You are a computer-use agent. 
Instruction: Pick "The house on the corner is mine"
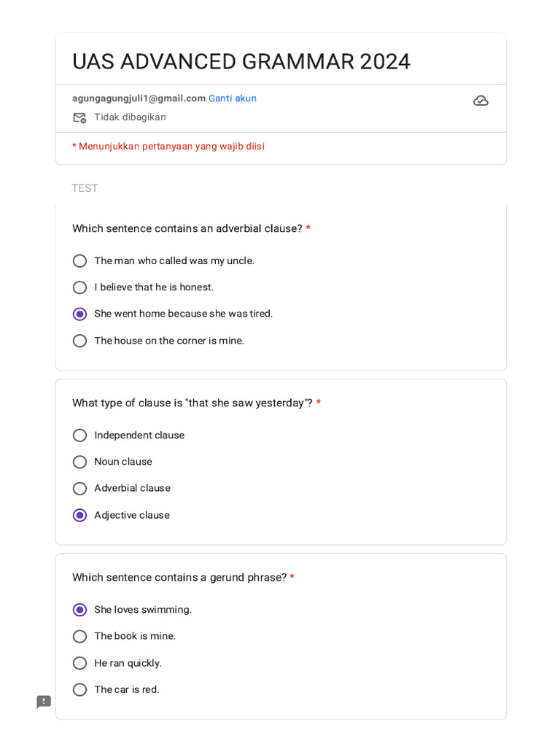pyautogui.click(x=80, y=341)
